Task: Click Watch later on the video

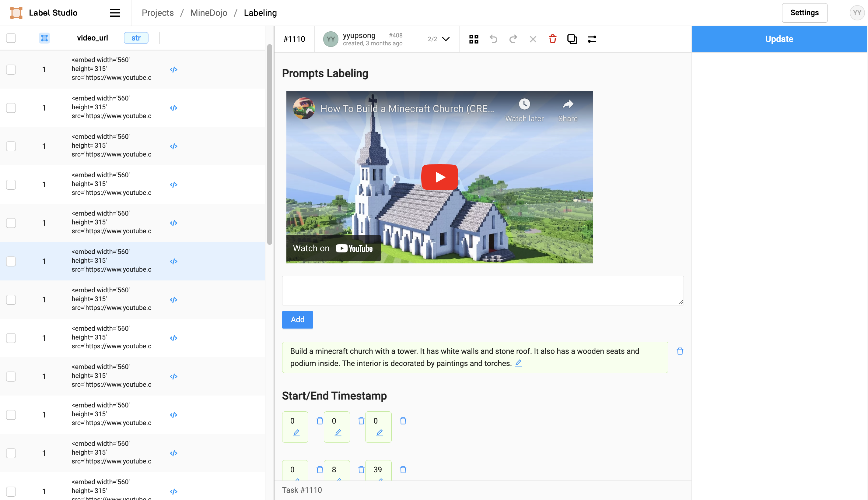Action: coord(524,110)
